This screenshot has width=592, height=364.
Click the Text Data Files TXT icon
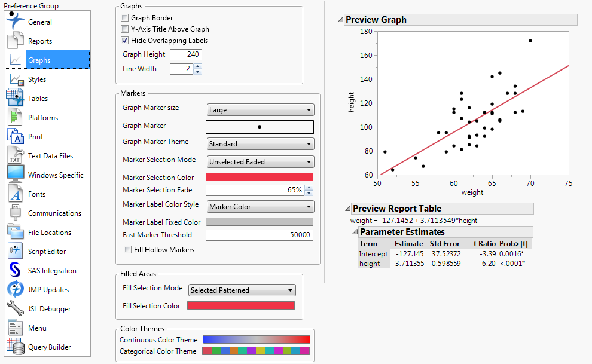(15, 155)
